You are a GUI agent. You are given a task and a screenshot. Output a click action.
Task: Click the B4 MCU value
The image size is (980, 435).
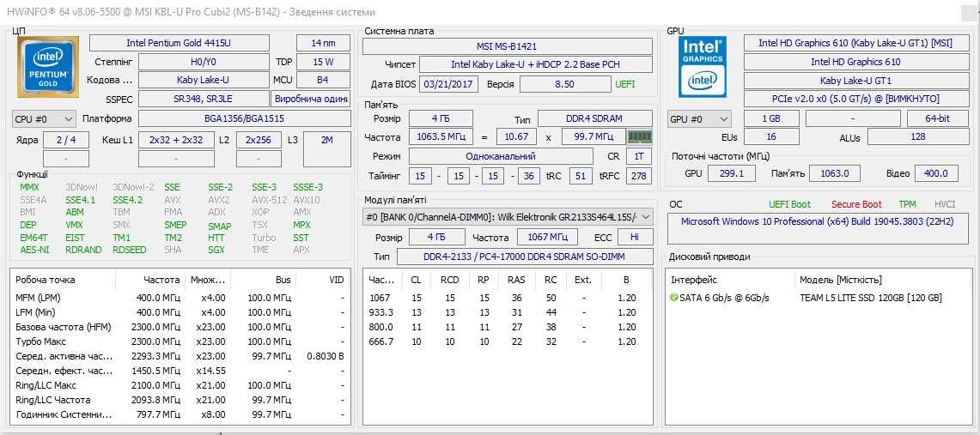[323, 80]
